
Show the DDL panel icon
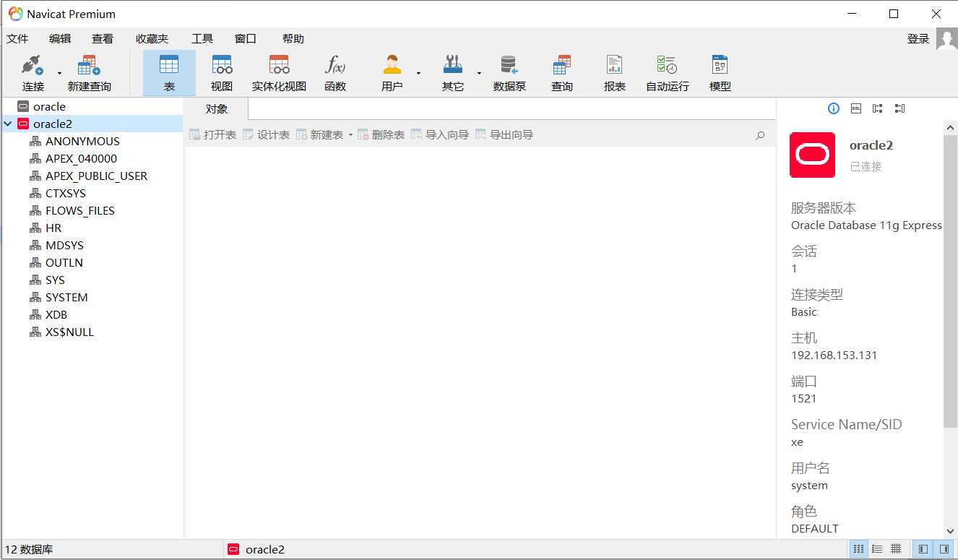tap(856, 108)
